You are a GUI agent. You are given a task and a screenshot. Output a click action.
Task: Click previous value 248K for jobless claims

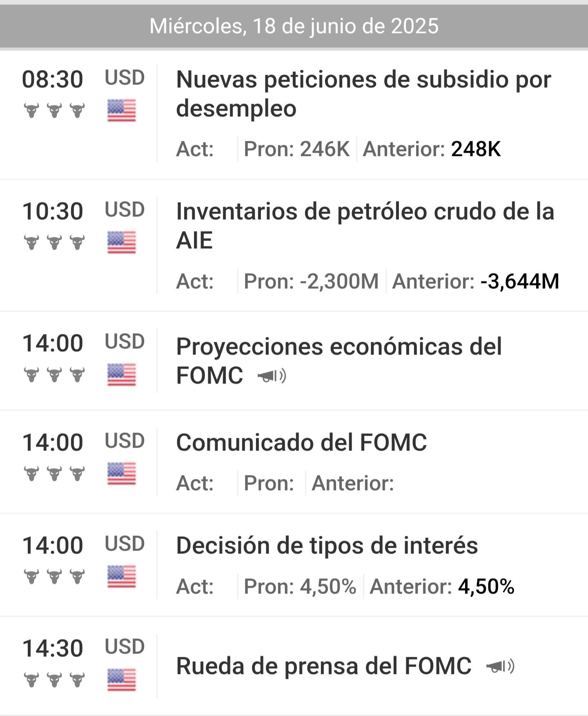476,149
